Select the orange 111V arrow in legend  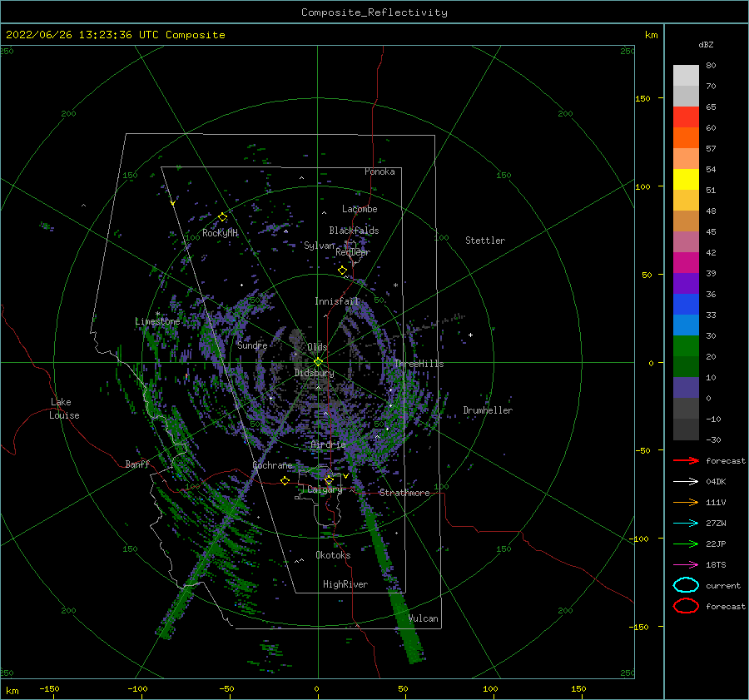[686, 502]
